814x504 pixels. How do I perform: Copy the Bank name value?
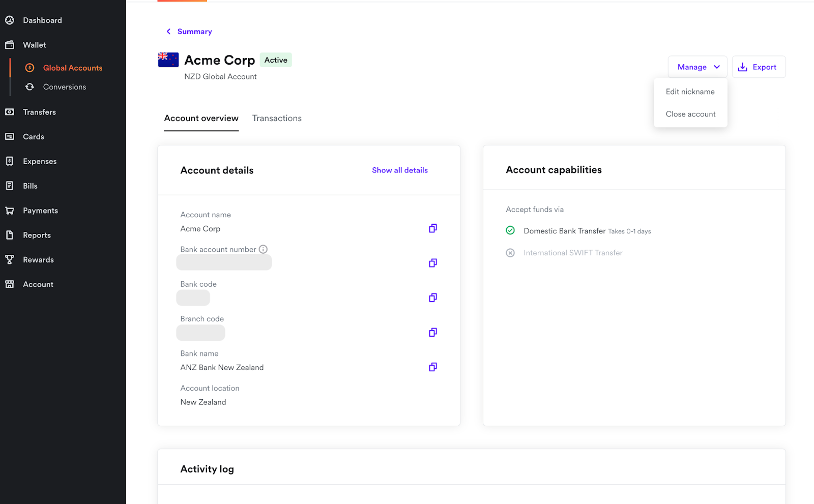tap(432, 367)
